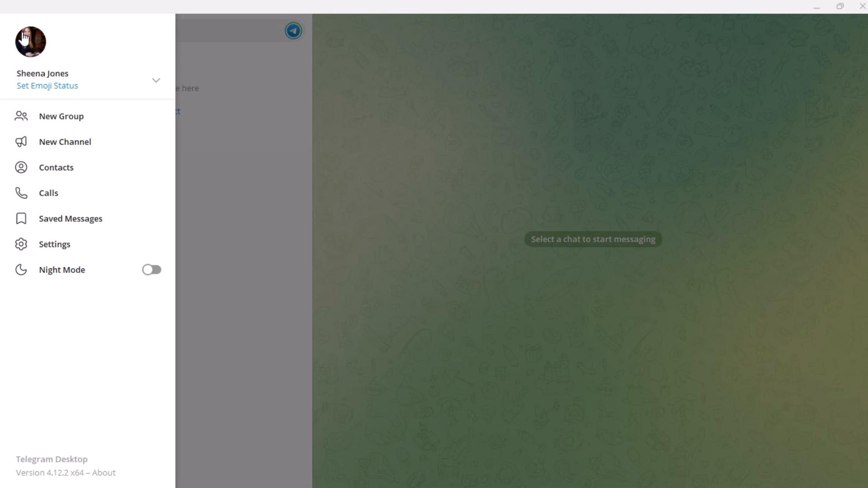Select the Contacts icon
Screen dimensions: 868x488
coord(21,167)
